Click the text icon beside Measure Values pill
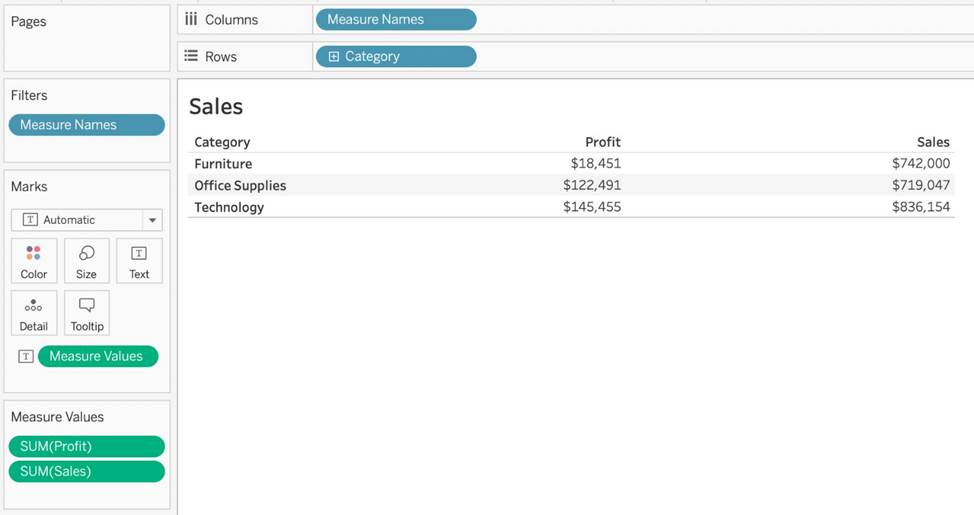Screen dimensions: 974x515 point(26,356)
